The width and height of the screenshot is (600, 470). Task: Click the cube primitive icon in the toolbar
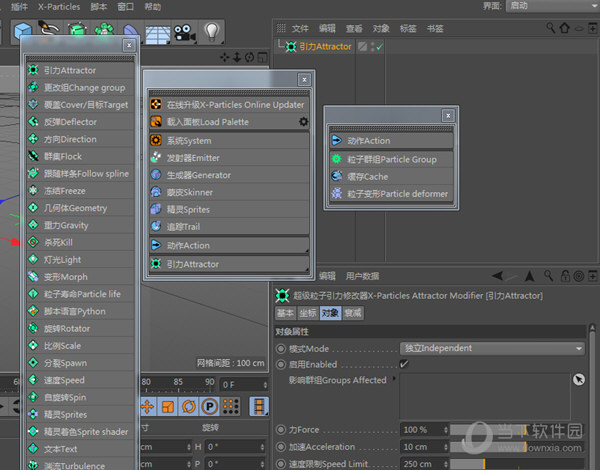click(23, 31)
